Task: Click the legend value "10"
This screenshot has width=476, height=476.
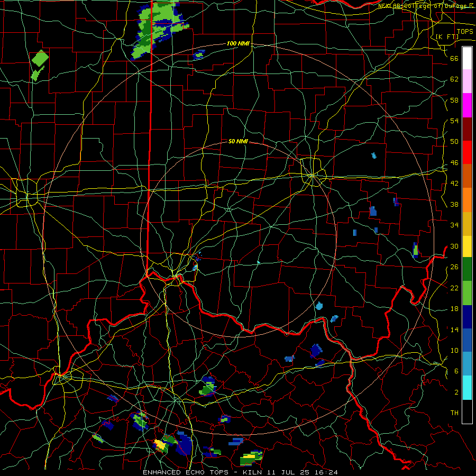Action: pyautogui.click(x=454, y=350)
